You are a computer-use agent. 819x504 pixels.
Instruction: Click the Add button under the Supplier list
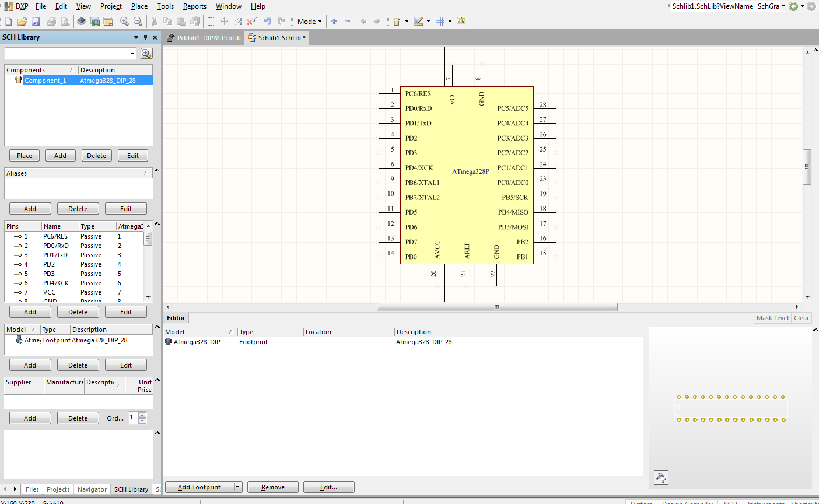tap(30, 418)
